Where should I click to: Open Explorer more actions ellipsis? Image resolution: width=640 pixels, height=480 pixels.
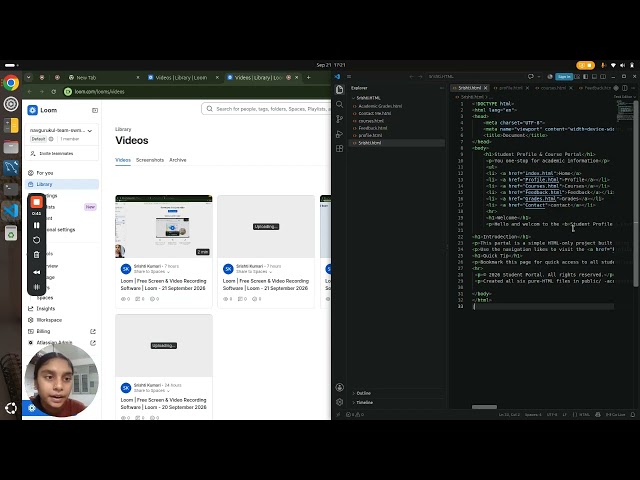pos(441,88)
